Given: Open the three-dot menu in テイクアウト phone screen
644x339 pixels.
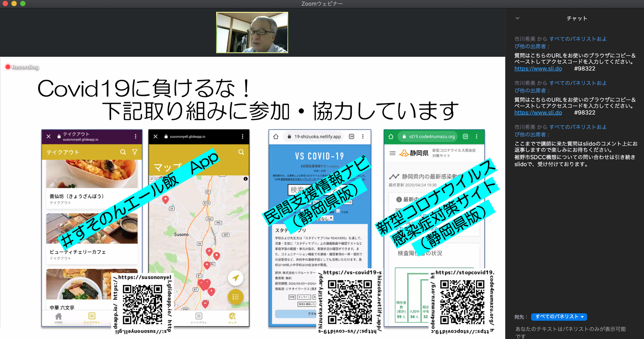Looking at the screenshot, I should pos(135,137).
